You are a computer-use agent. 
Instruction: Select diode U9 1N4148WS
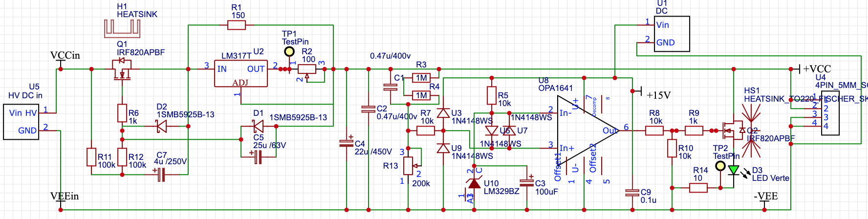point(443,148)
